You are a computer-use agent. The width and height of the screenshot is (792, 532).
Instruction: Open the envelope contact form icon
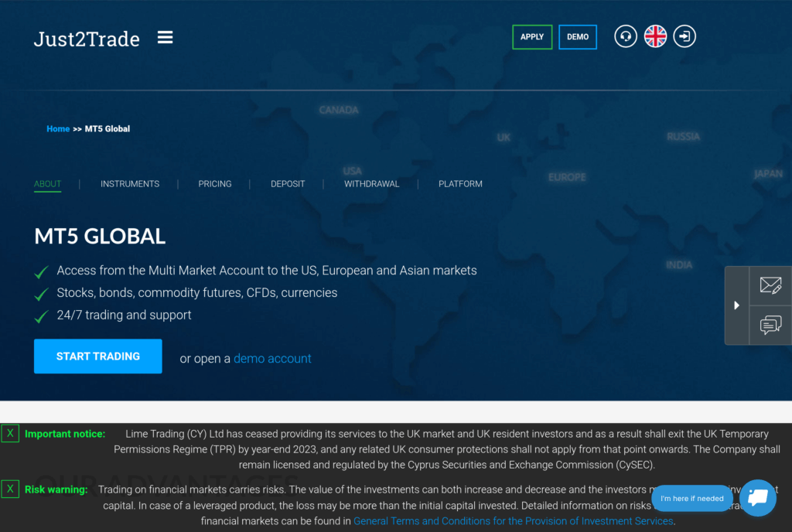click(x=770, y=285)
